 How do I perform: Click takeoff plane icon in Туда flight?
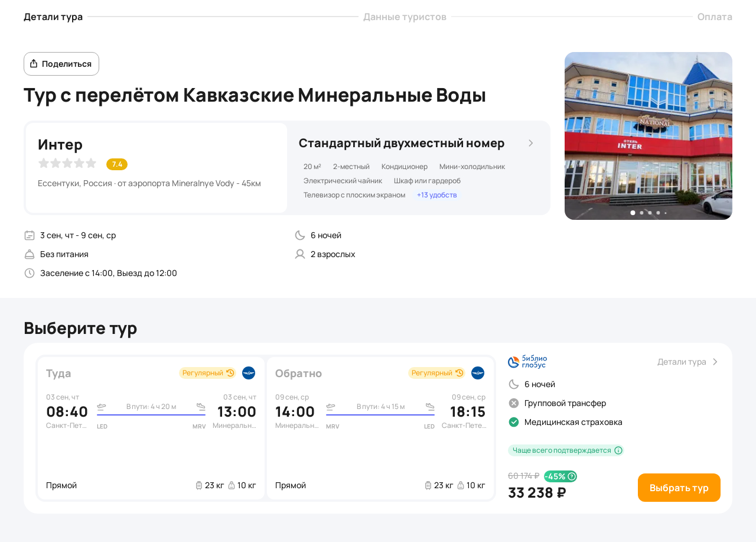point(102,407)
